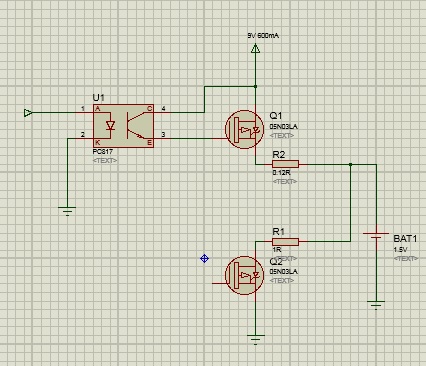Screen dimensions: 426x366
Task: Select the Q1 MOSFET symbol
Action: (244, 129)
